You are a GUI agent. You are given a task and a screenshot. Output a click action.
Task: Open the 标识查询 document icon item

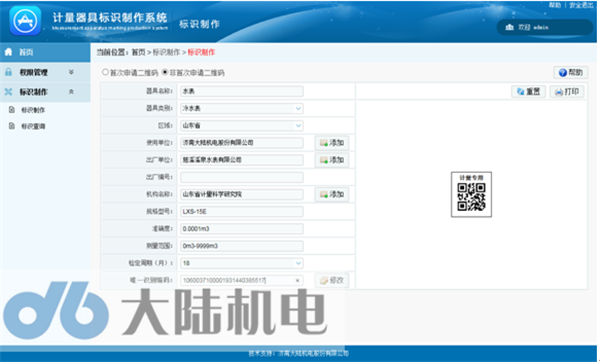point(12,126)
